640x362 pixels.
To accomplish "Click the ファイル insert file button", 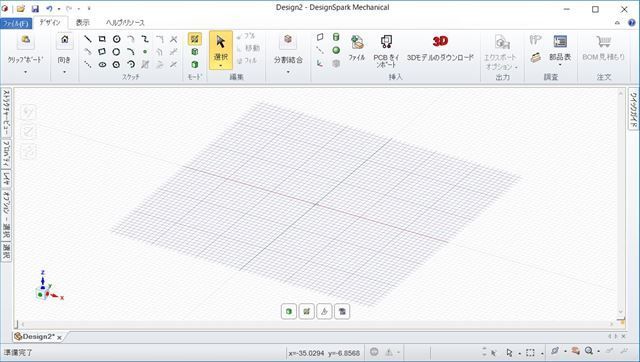I will (357, 48).
